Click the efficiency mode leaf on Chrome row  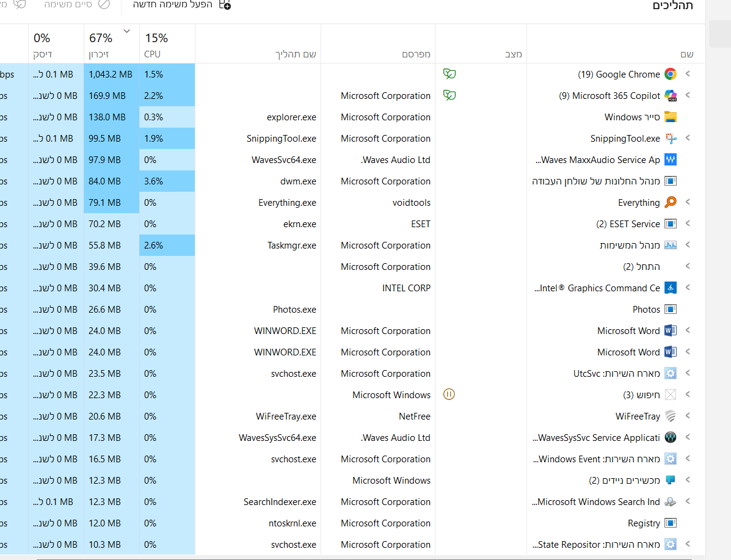tap(449, 74)
